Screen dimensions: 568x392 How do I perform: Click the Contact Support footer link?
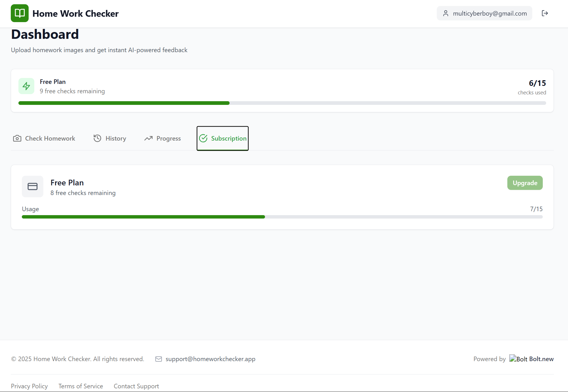(136, 386)
